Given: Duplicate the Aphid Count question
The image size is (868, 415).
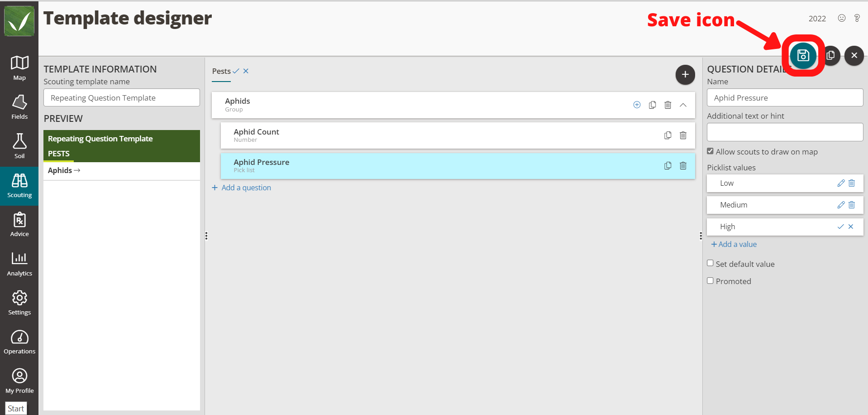Looking at the screenshot, I should pyautogui.click(x=668, y=135).
